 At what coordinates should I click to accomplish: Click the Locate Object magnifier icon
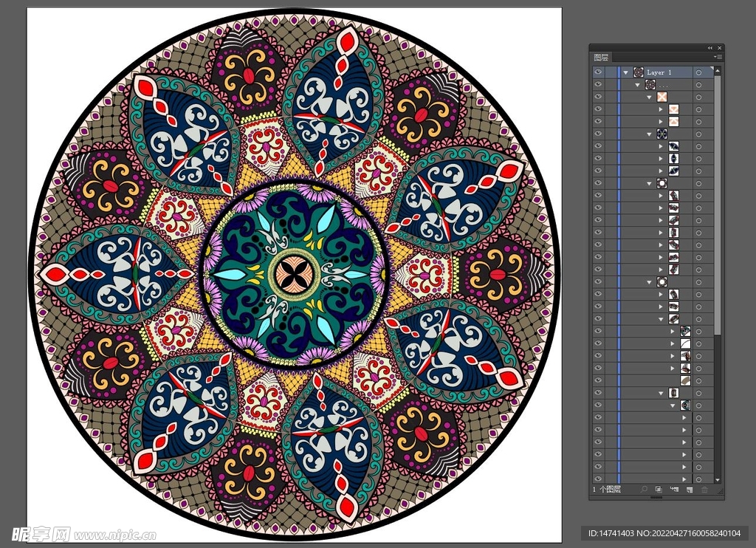644,490
